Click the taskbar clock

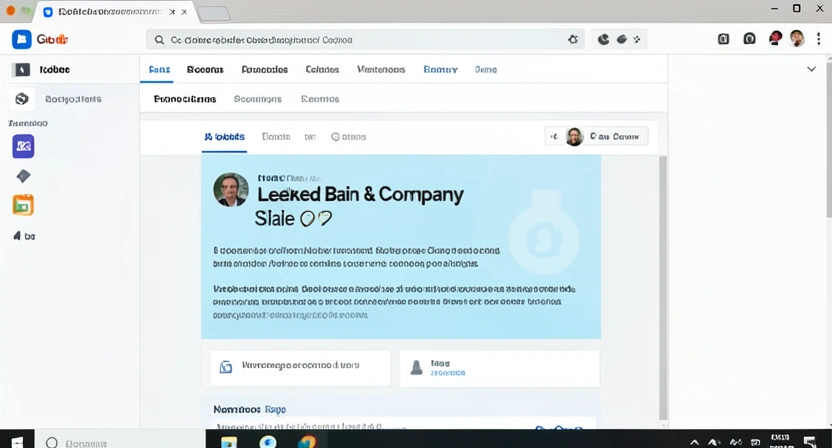(x=780, y=441)
